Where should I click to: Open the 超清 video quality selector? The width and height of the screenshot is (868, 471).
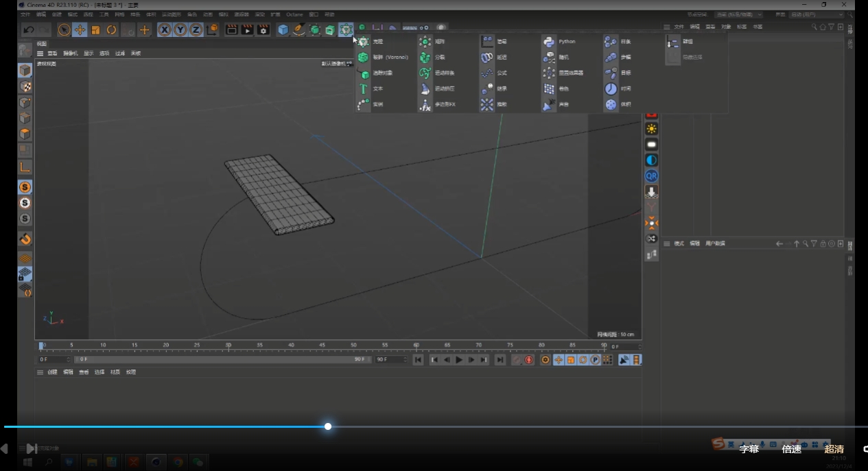pyautogui.click(x=834, y=449)
